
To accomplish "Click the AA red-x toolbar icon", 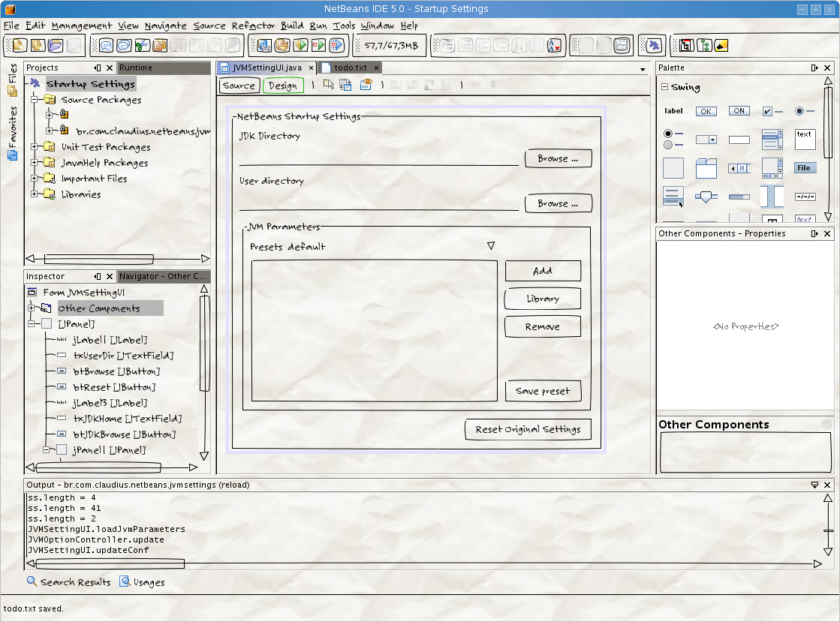I will click(555, 46).
